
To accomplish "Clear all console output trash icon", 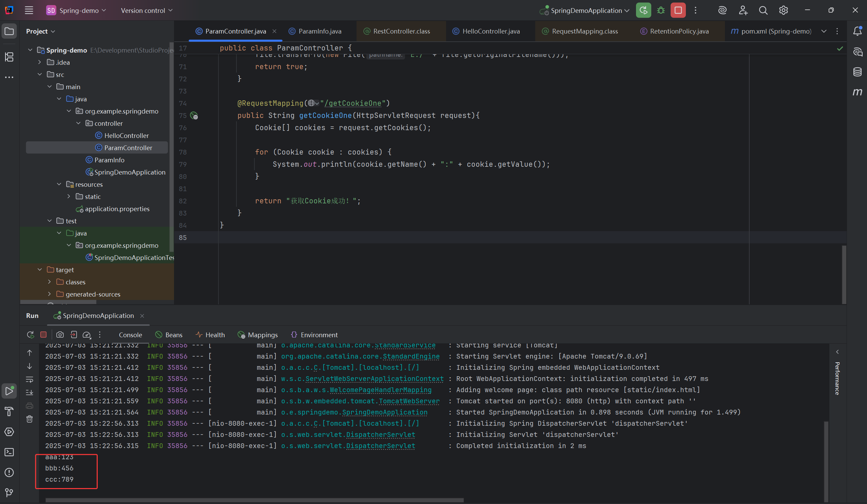I will click(30, 419).
